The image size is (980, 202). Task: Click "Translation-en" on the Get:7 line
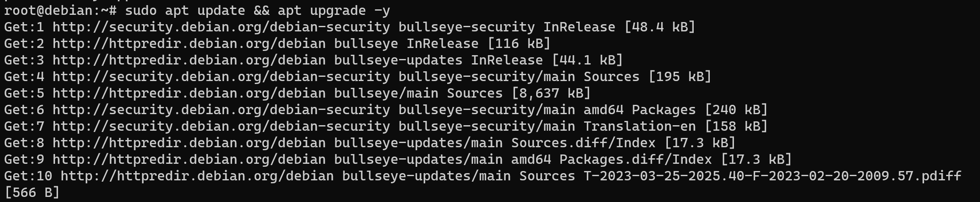pyautogui.click(x=639, y=126)
